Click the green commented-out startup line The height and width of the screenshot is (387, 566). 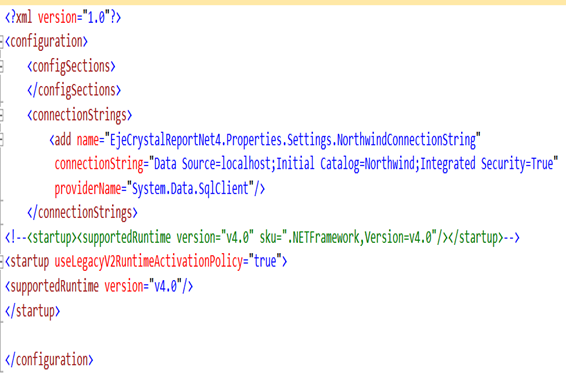pyautogui.click(x=262, y=238)
